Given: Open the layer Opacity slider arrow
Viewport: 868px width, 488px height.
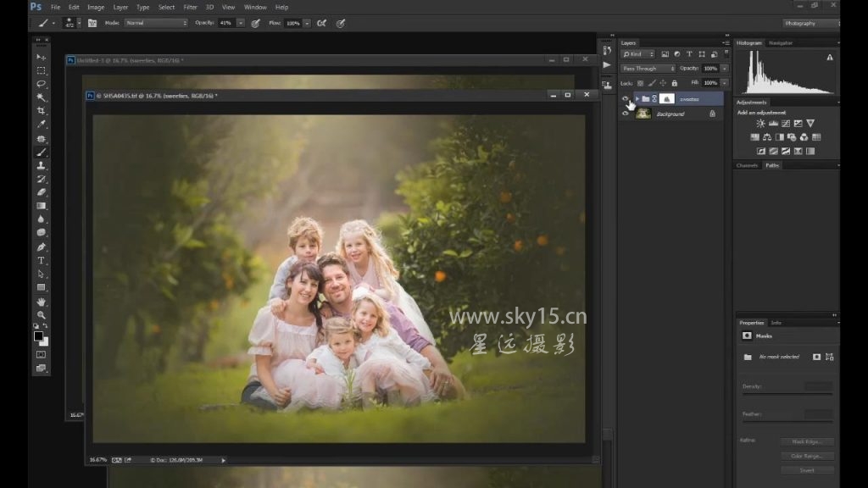Looking at the screenshot, I should click(x=725, y=69).
